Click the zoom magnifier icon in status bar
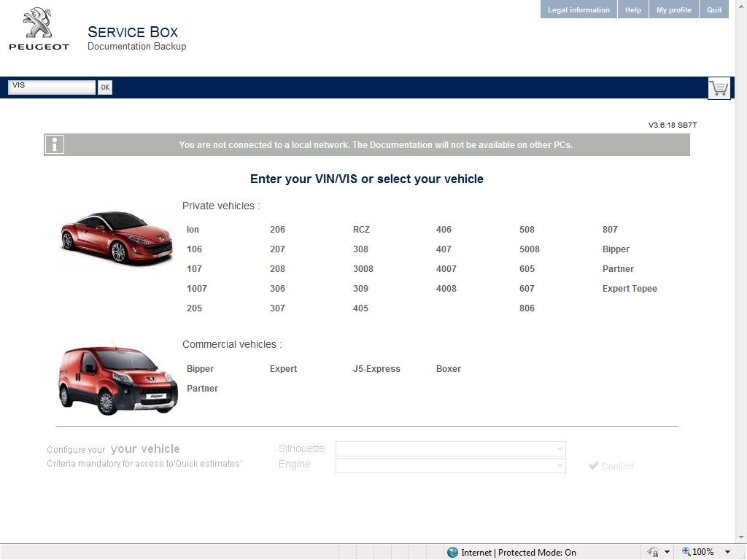 click(x=684, y=552)
